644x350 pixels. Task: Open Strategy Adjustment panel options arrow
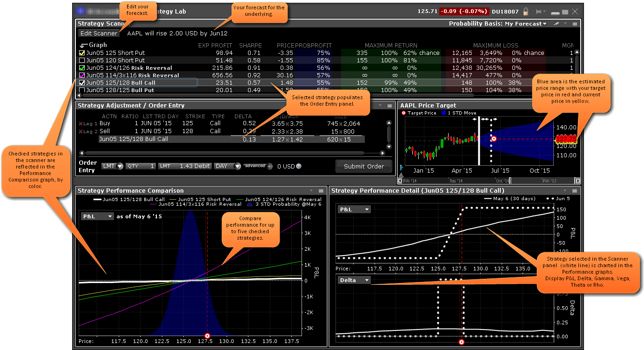380,106
